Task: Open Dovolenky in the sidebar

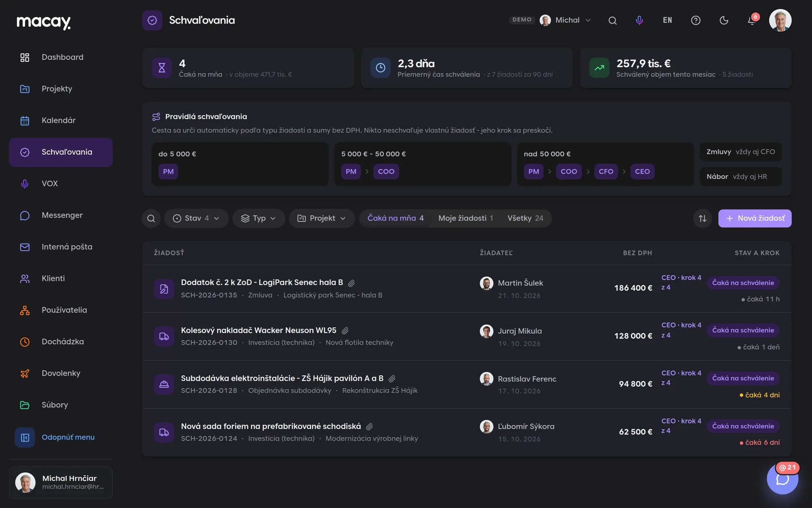Action: [x=61, y=373]
